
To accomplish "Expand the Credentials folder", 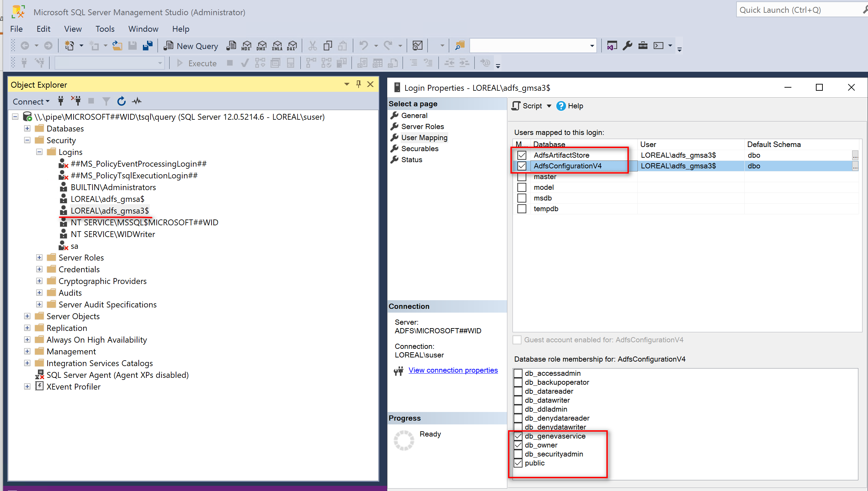I will 39,269.
